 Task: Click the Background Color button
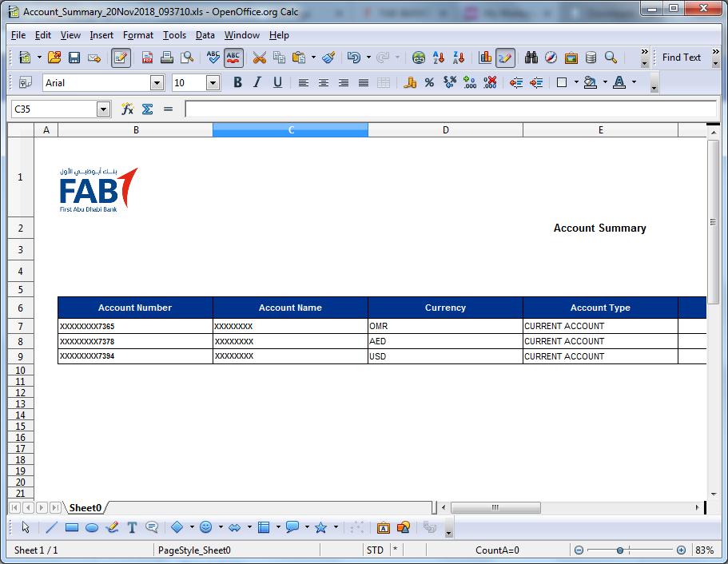coord(591,82)
